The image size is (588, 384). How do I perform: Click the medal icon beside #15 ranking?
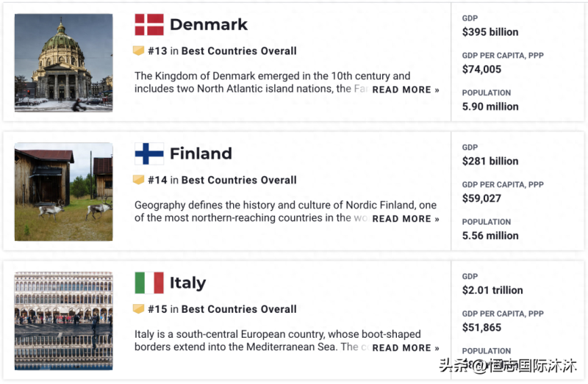pos(138,309)
